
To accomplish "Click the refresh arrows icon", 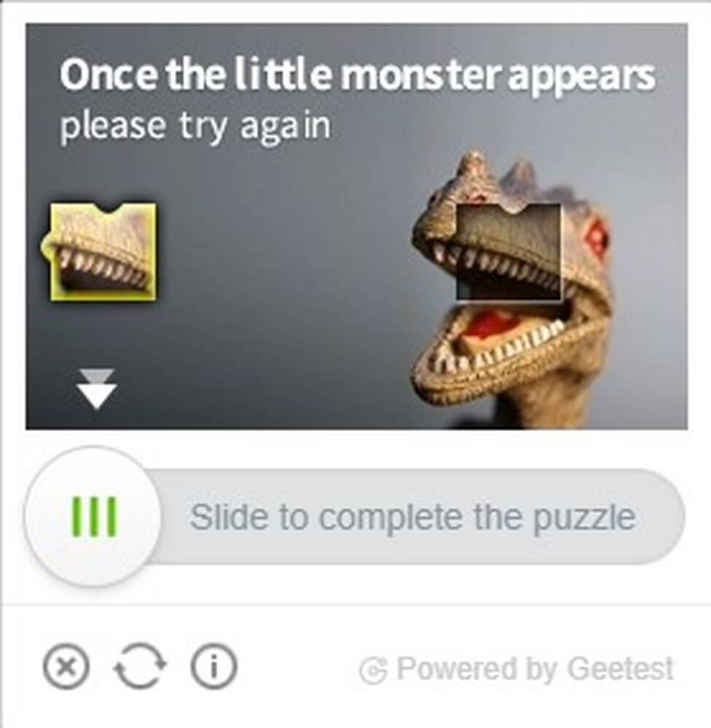I will coord(140,667).
